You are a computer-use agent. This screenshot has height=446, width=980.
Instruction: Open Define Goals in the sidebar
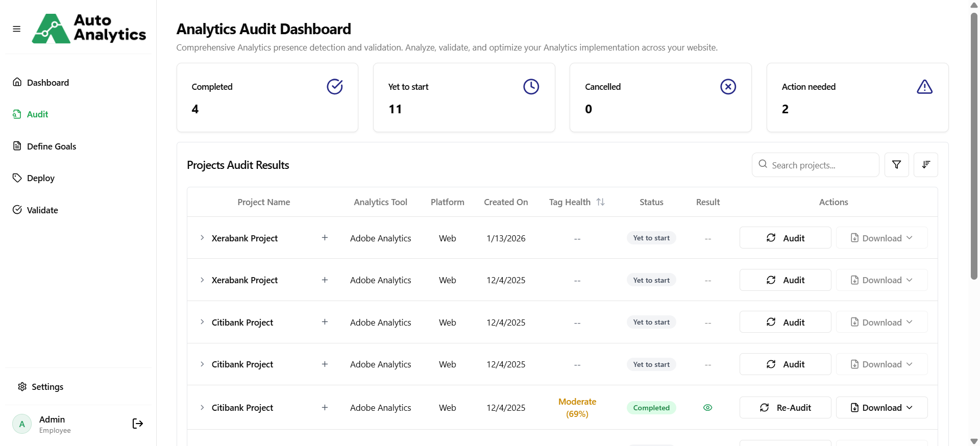click(51, 146)
